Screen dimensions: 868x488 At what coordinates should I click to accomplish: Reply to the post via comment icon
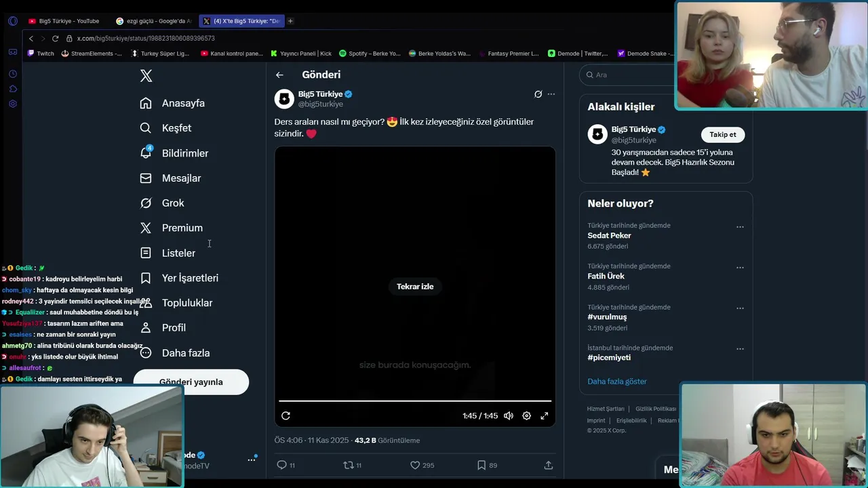[x=282, y=465]
